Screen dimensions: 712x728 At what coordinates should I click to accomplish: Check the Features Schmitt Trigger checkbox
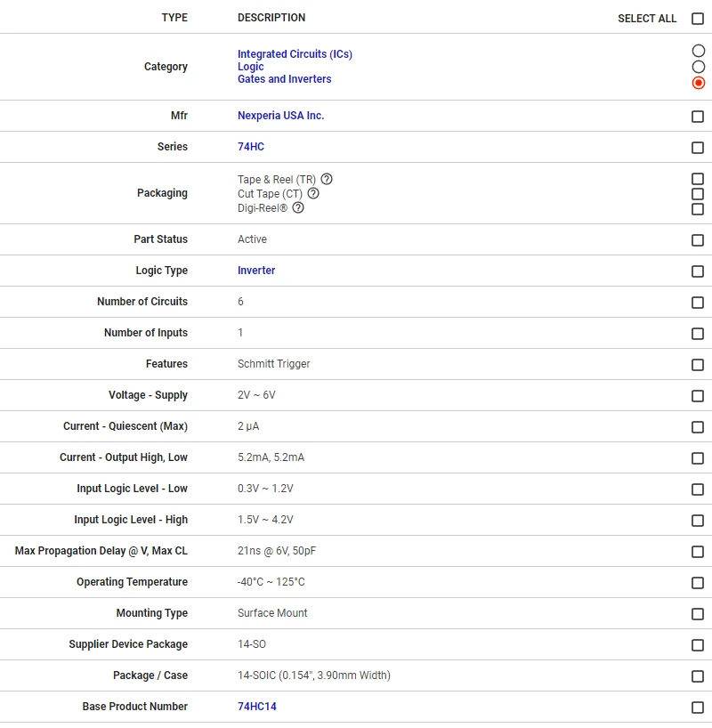pyautogui.click(x=698, y=365)
